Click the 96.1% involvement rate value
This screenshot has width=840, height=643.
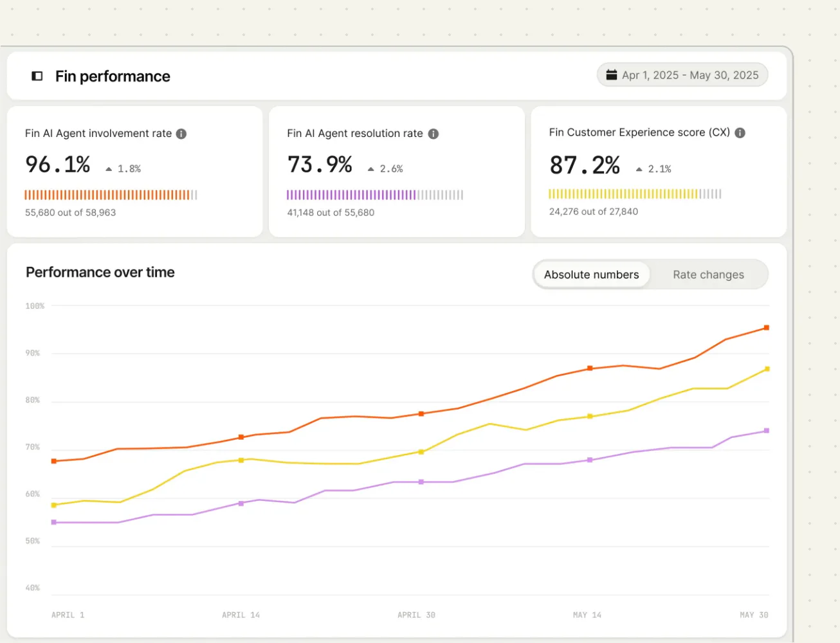58,165
